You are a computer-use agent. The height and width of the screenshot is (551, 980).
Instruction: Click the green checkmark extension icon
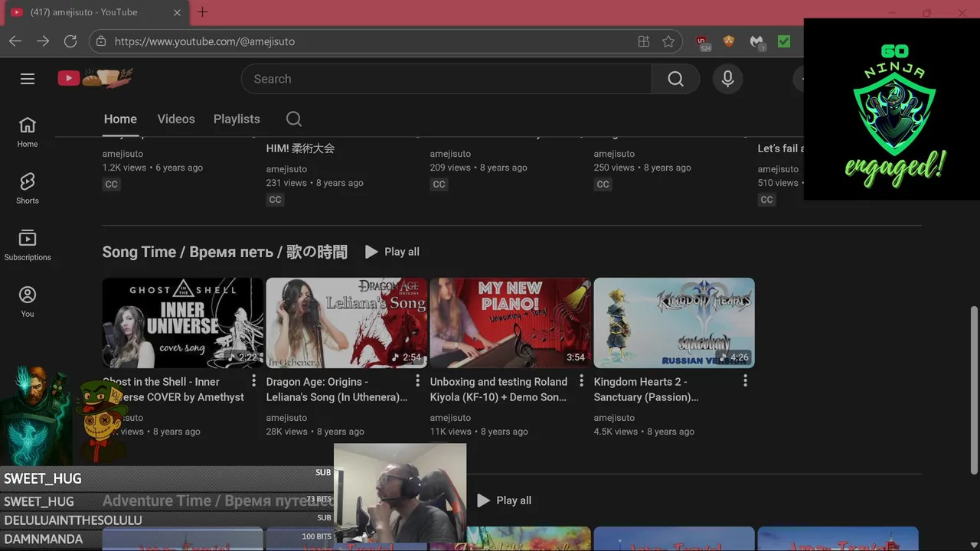[x=784, y=41]
